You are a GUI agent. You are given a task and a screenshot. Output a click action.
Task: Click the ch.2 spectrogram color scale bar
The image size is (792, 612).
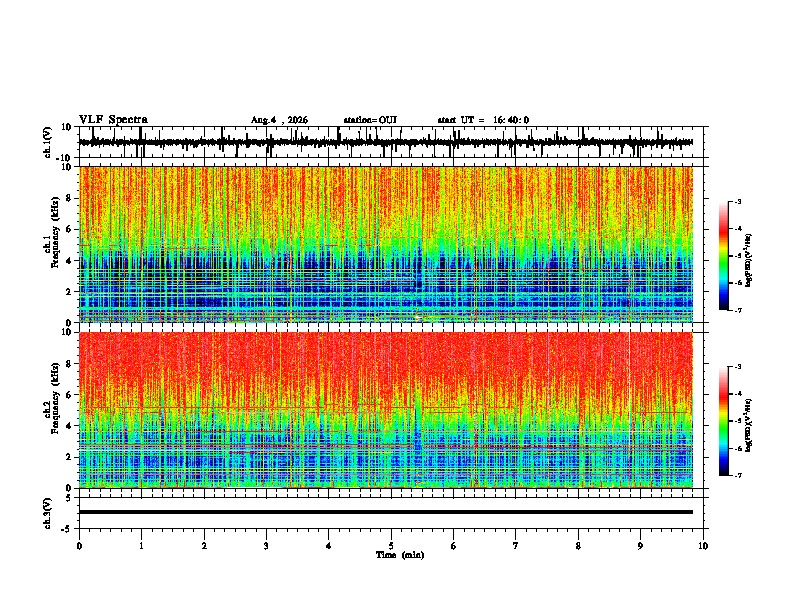point(724,421)
